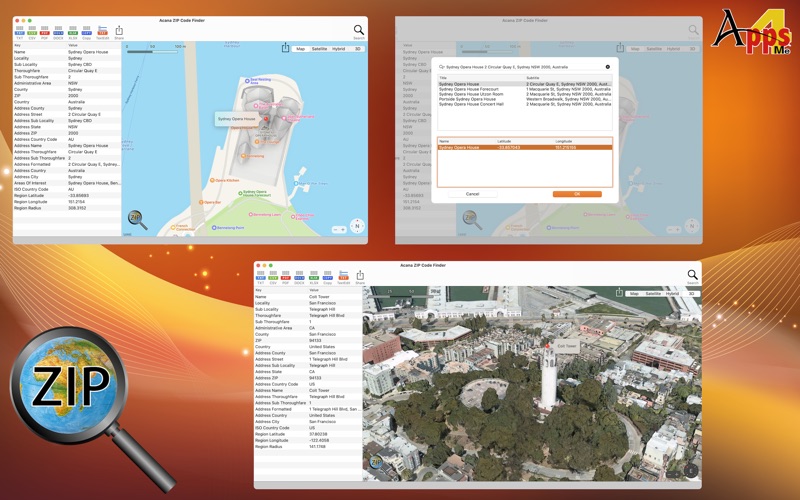Switch Sydney map to Satellite view
This screenshot has width=800, height=500.
tap(319, 48)
